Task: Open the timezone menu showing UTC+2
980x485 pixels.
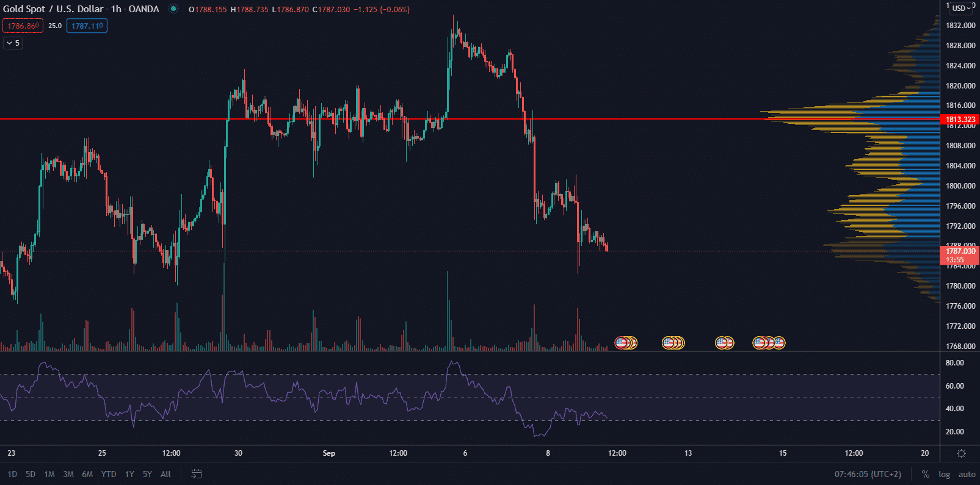Action: pos(868,474)
